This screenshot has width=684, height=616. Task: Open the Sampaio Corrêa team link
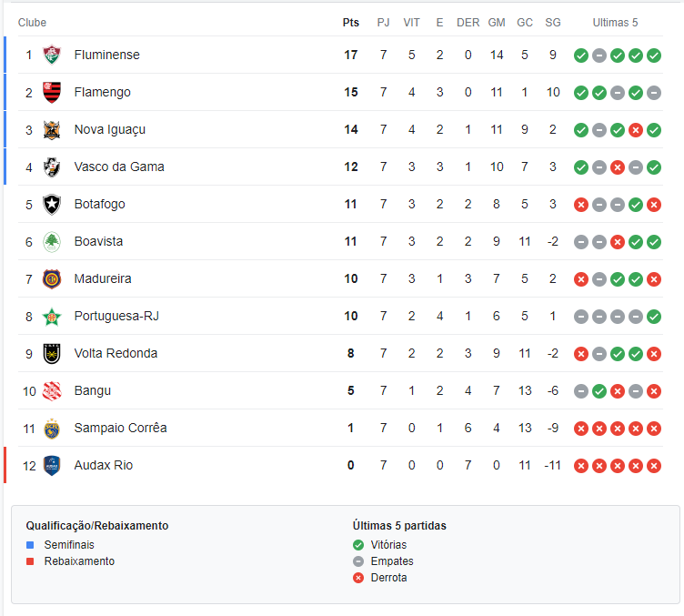120,428
